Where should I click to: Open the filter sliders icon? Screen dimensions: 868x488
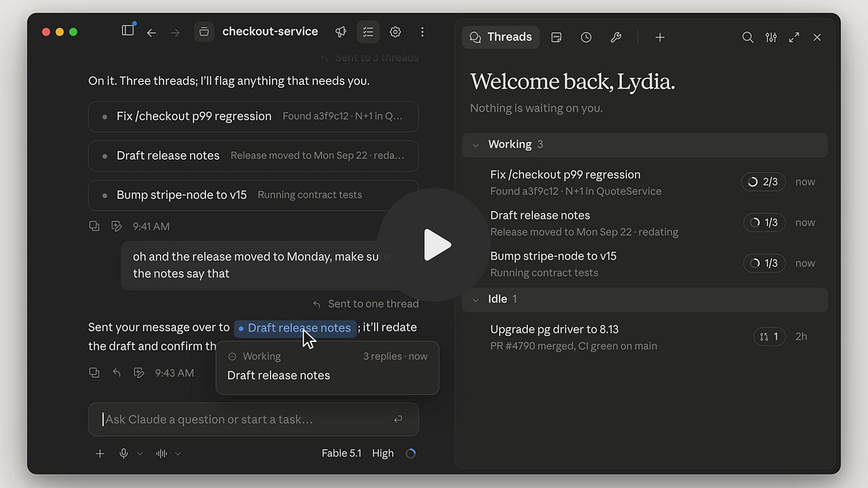pyautogui.click(x=771, y=37)
